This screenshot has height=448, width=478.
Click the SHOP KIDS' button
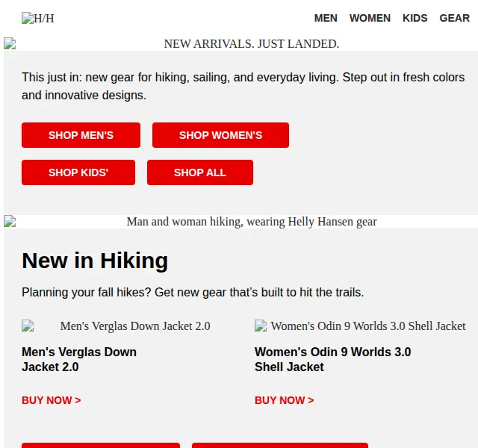(78, 172)
